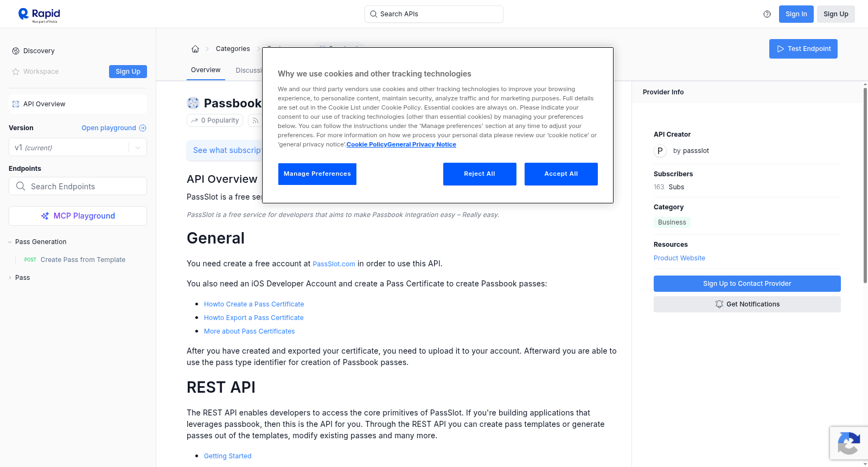
Task: Click the home breadcrumb icon
Action: (x=195, y=49)
